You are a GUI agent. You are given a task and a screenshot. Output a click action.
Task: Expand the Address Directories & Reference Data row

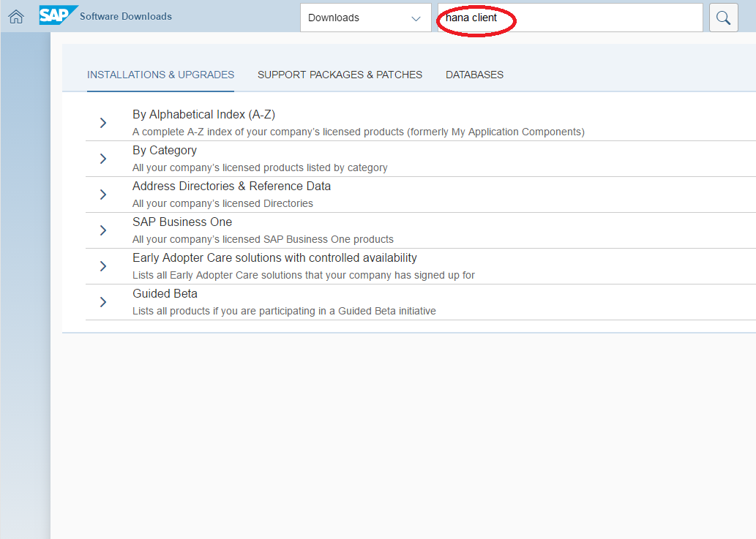102,195
